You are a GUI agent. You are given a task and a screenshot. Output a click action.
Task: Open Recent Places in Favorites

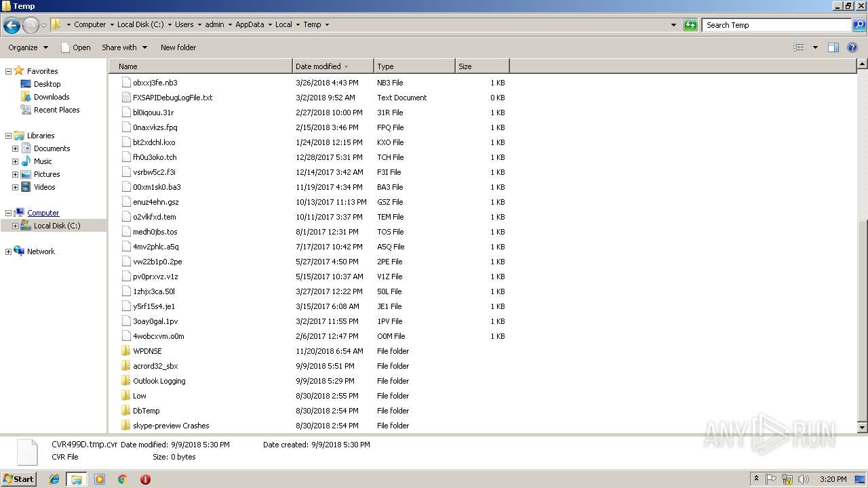[x=56, y=110]
